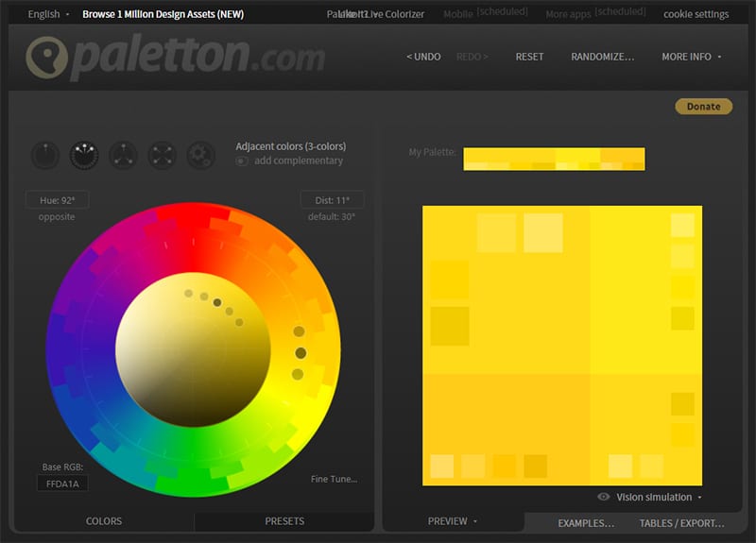This screenshot has width=756, height=543.
Task: Switch to the PRESETS tab
Action: click(x=284, y=521)
